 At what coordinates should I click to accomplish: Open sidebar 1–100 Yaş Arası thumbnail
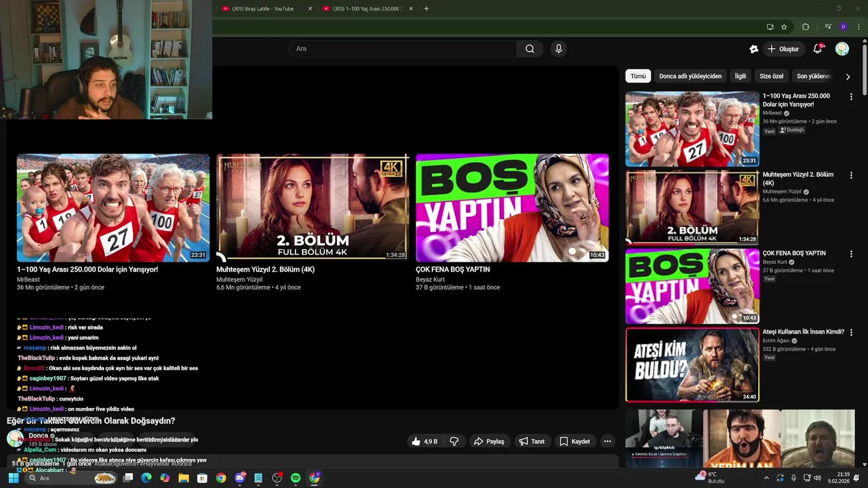point(692,129)
